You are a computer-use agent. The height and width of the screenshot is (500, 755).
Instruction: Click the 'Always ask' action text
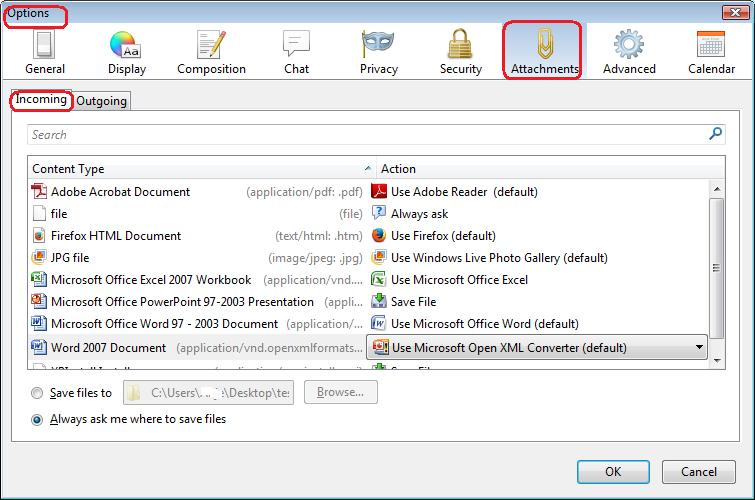(x=419, y=214)
